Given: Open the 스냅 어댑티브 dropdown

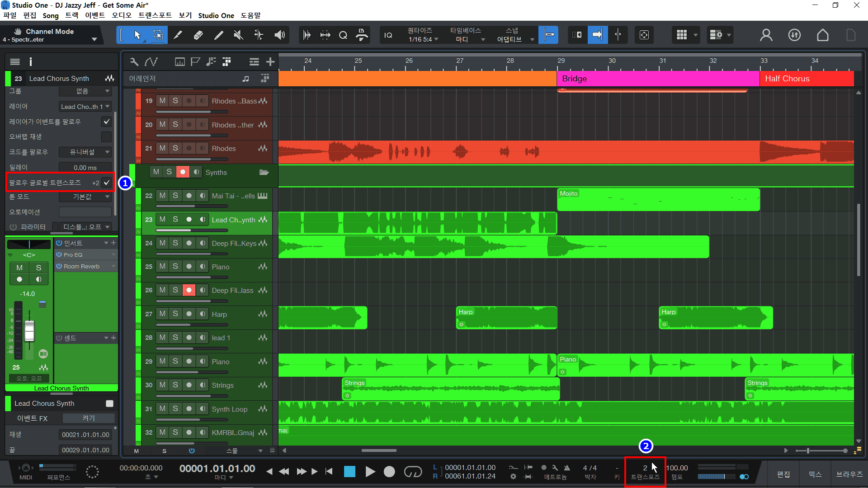Looking at the screenshot, I should coord(515,39).
